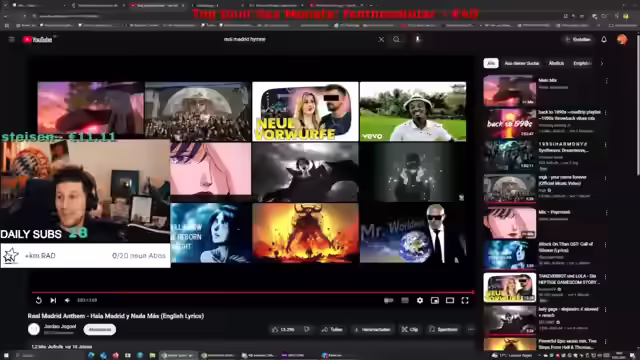The height and width of the screenshot is (360, 640).
Task: Switch to miniplayer mode
Action: (435, 300)
